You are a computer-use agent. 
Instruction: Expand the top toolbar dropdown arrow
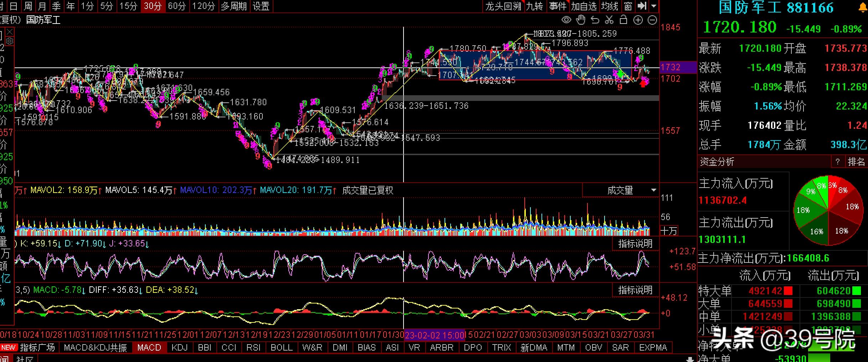point(654,6)
